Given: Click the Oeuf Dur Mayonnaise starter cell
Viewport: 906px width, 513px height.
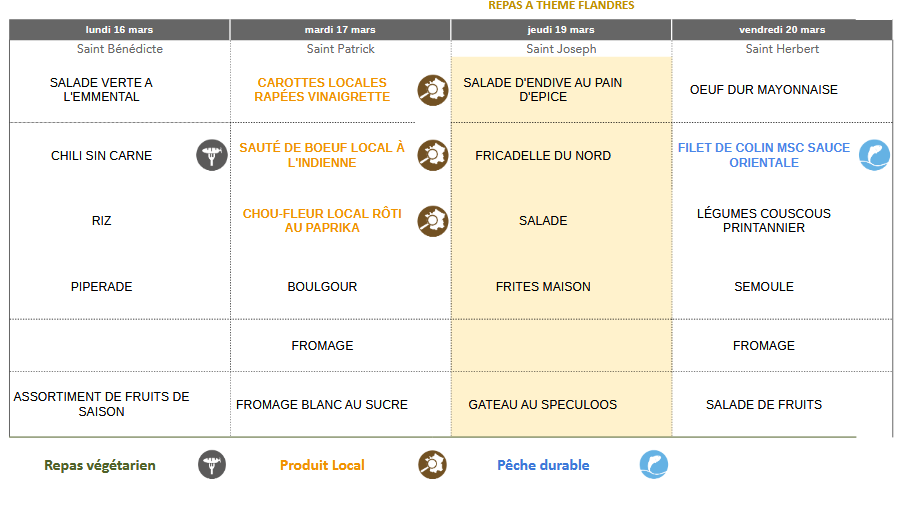Looking at the screenshot, I should [764, 90].
